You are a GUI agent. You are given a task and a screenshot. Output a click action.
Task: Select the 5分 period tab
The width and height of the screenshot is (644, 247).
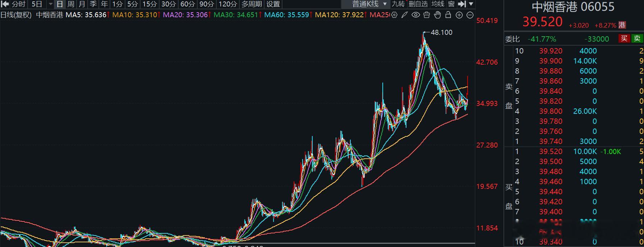click(133, 4)
